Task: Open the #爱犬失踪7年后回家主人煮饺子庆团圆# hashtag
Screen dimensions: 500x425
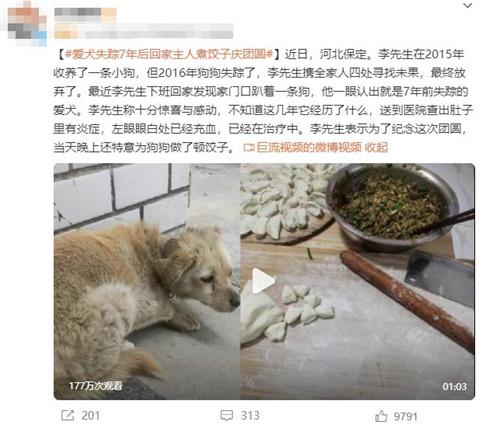Action: click(x=169, y=54)
